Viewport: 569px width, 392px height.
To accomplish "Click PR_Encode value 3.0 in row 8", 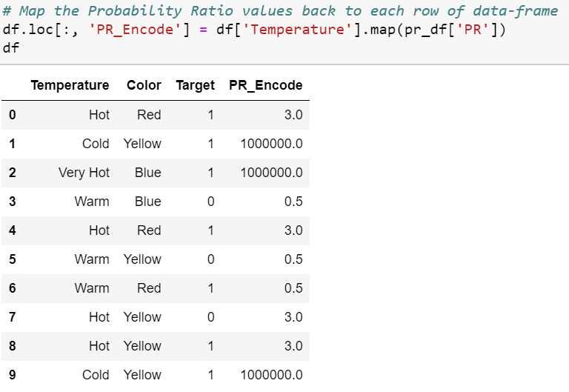I will (293, 346).
